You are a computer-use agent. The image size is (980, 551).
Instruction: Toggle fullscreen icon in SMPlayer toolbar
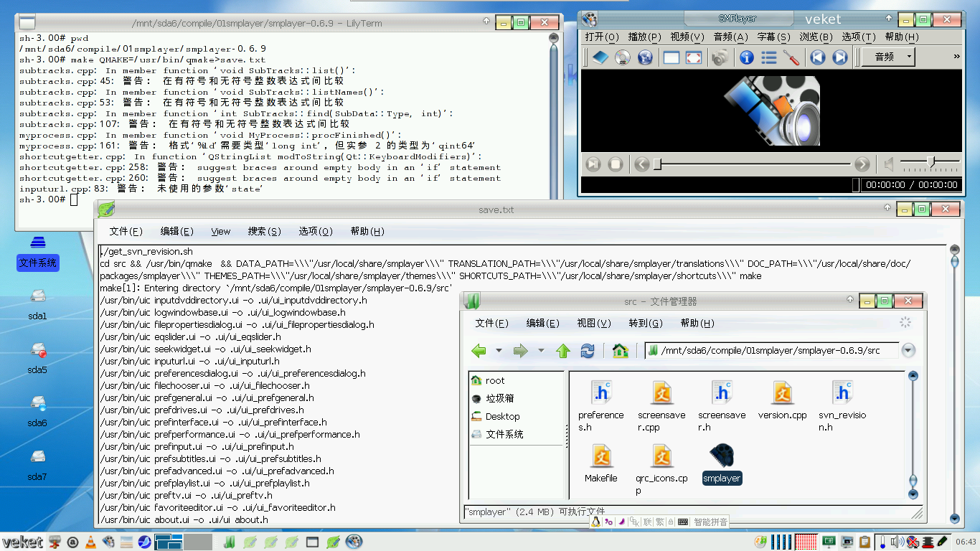tap(694, 57)
